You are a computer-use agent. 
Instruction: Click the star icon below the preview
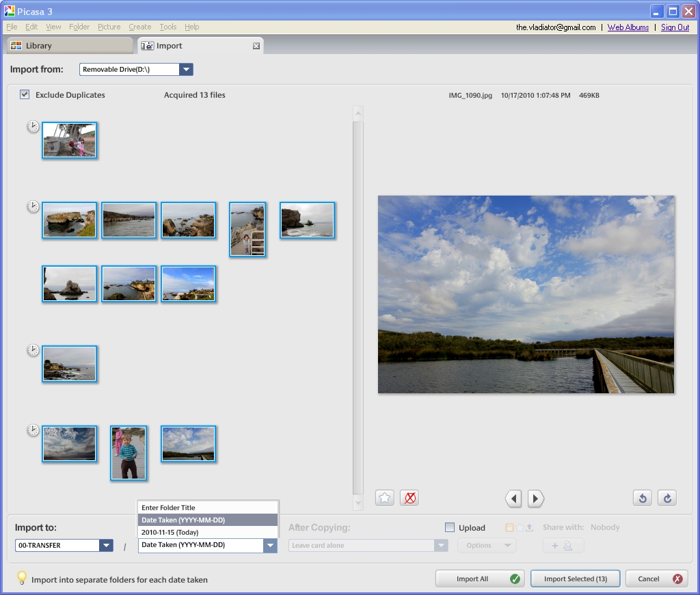pyautogui.click(x=385, y=498)
